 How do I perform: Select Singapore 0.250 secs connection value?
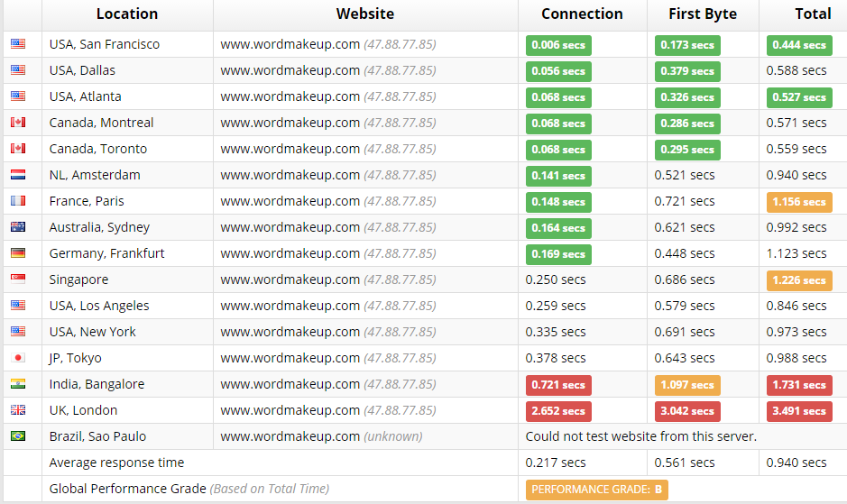[556, 279]
